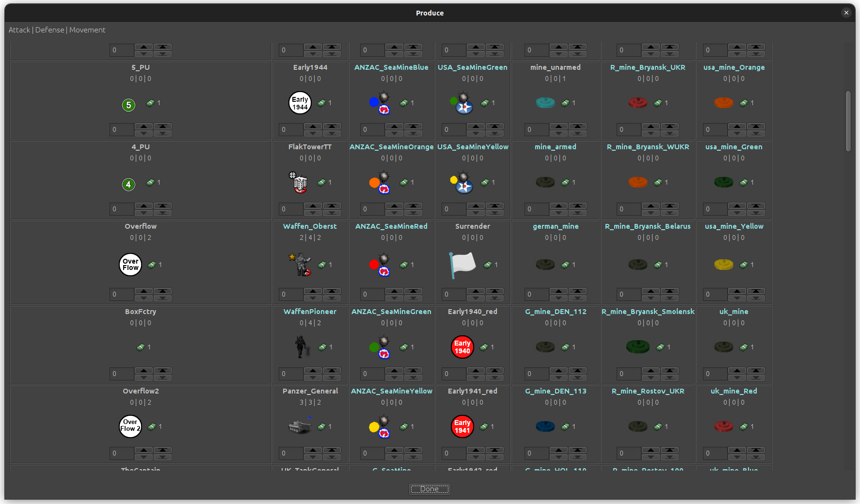Click the USA_SeaMineYellow mine icon
The width and height of the screenshot is (860, 504).
462,182
